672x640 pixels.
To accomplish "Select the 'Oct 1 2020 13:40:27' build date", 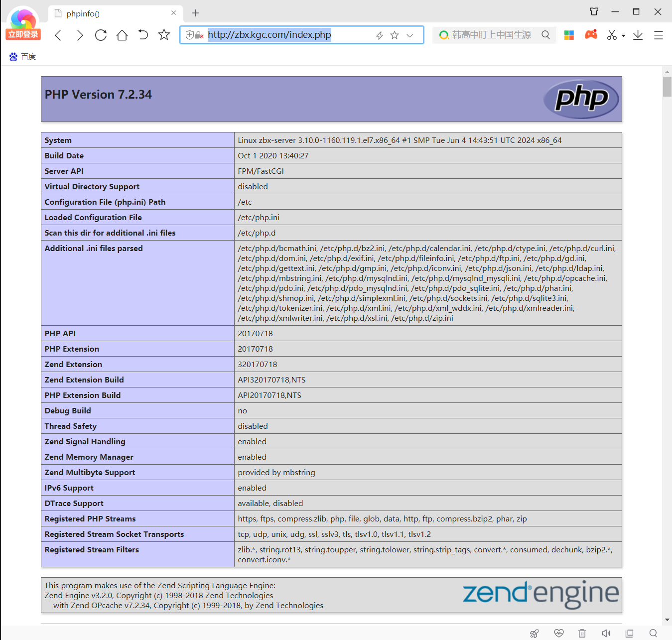I will click(273, 156).
